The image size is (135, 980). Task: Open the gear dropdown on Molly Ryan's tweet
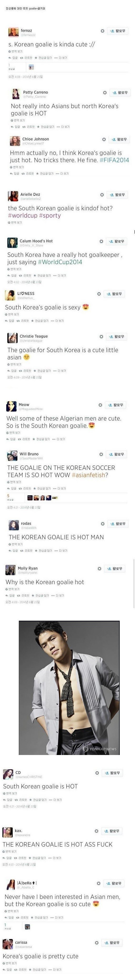pos(99,569)
